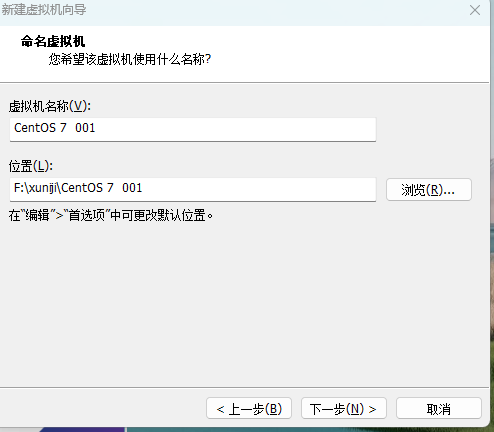Screen dimensions: 494x432
Task: Click the 命名虚拟机 heading
Action: point(53,41)
